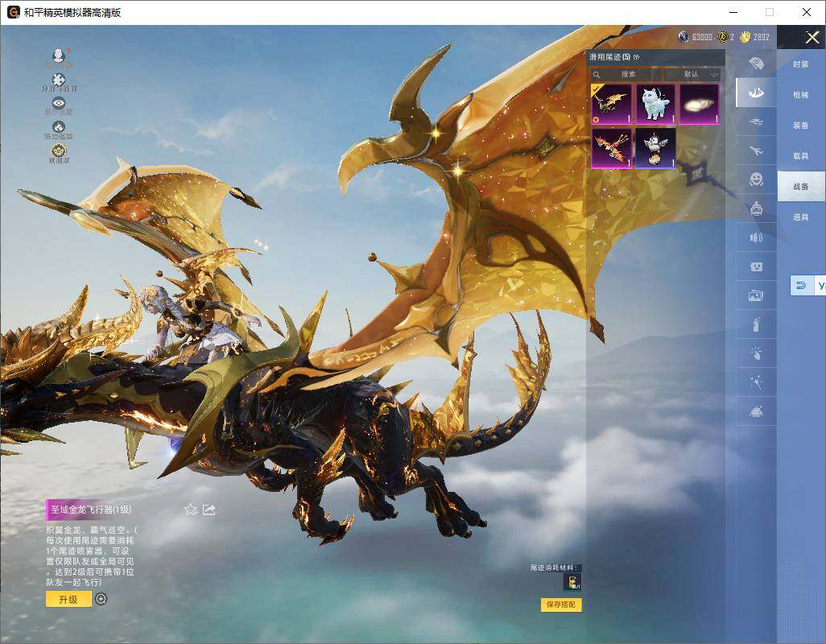The height and width of the screenshot is (644, 826).
Task: Select the white cat glider thumbnail
Action: tap(655, 104)
